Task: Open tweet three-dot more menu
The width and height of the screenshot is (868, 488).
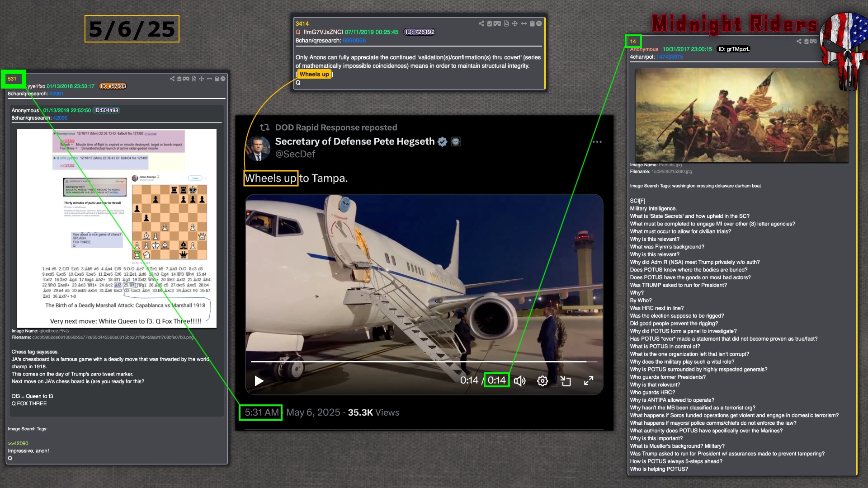Action: pos(597,142)
